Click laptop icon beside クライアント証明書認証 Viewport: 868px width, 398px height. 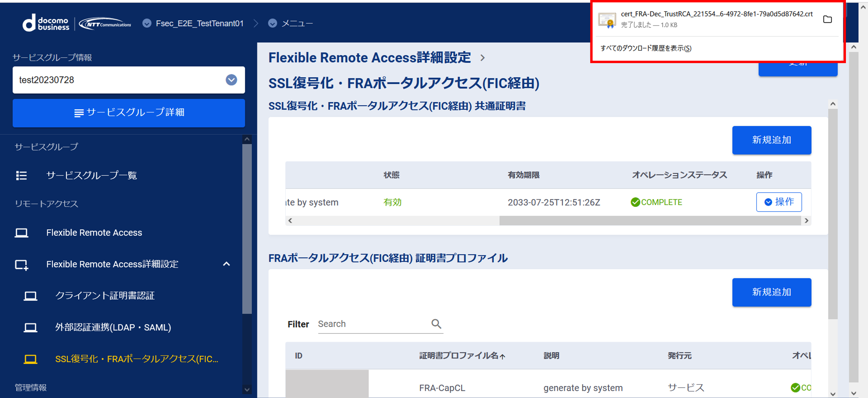tap(30, 296)
